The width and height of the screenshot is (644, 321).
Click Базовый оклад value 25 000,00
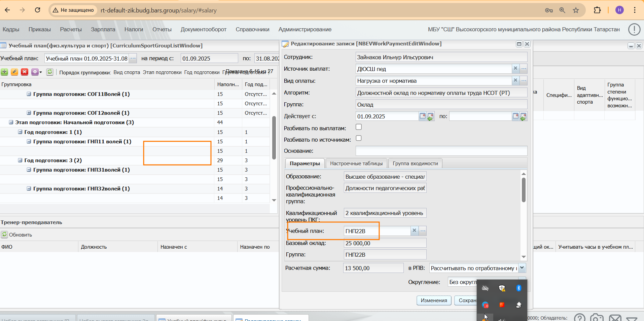385,243
